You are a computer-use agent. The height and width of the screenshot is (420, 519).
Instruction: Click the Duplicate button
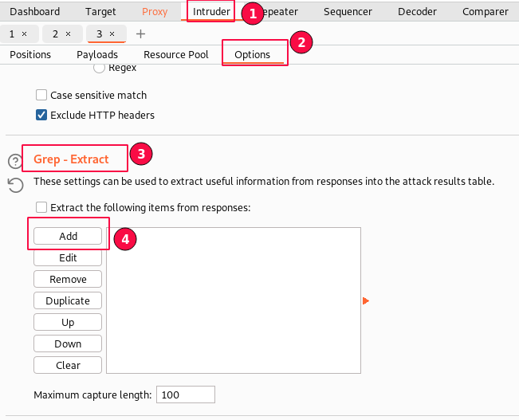click(68, 300)
